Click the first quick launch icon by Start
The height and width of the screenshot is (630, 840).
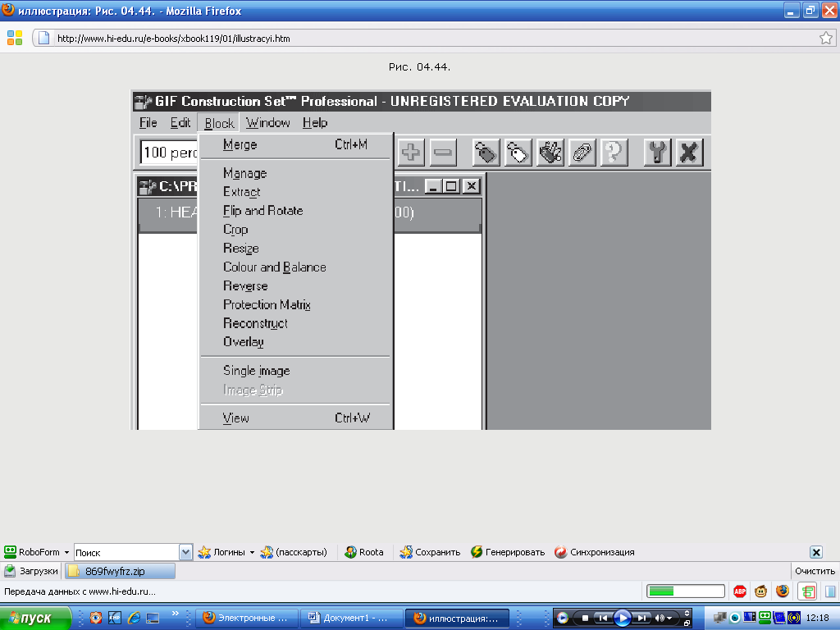[96, 618]
